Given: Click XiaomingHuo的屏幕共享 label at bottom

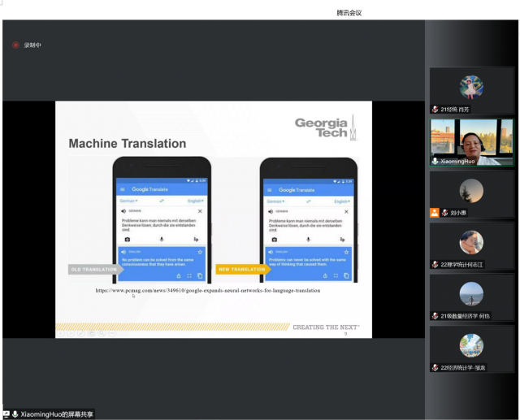Looking at the screenshot, I should 57,414.
